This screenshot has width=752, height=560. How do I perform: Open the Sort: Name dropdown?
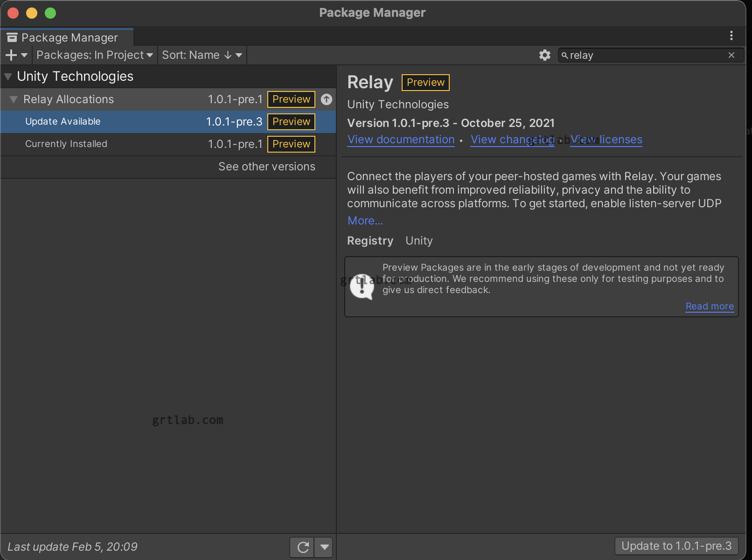point(202,55)
